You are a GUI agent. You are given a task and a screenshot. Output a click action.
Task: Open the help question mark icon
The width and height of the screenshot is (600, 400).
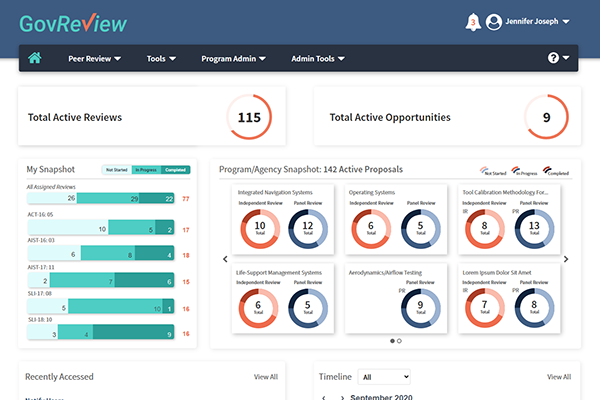(553, 58)
